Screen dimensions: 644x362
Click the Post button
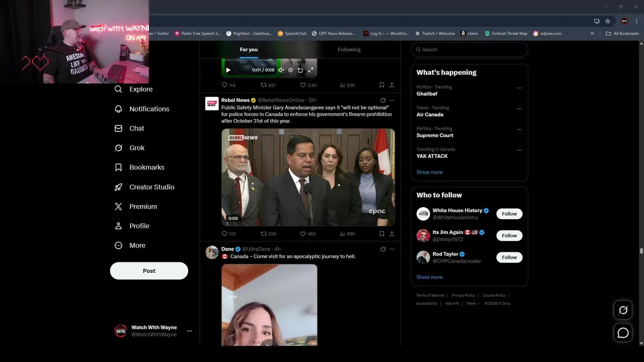point(149,271)
